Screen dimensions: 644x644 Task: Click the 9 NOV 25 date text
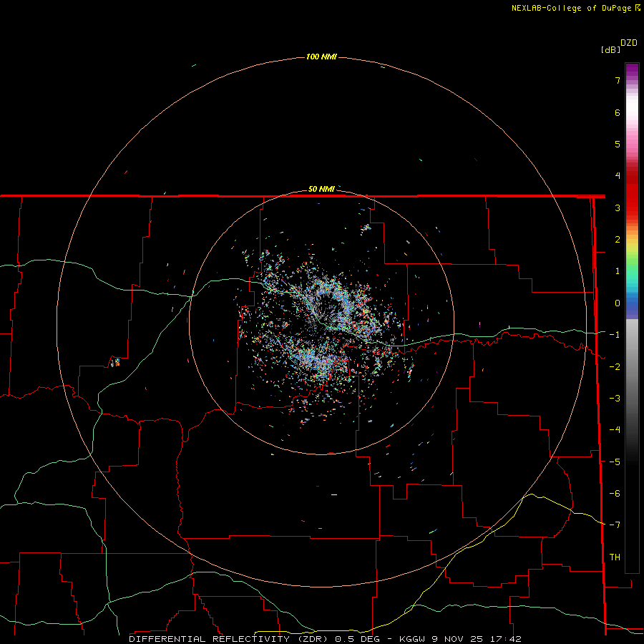point(458,639)
